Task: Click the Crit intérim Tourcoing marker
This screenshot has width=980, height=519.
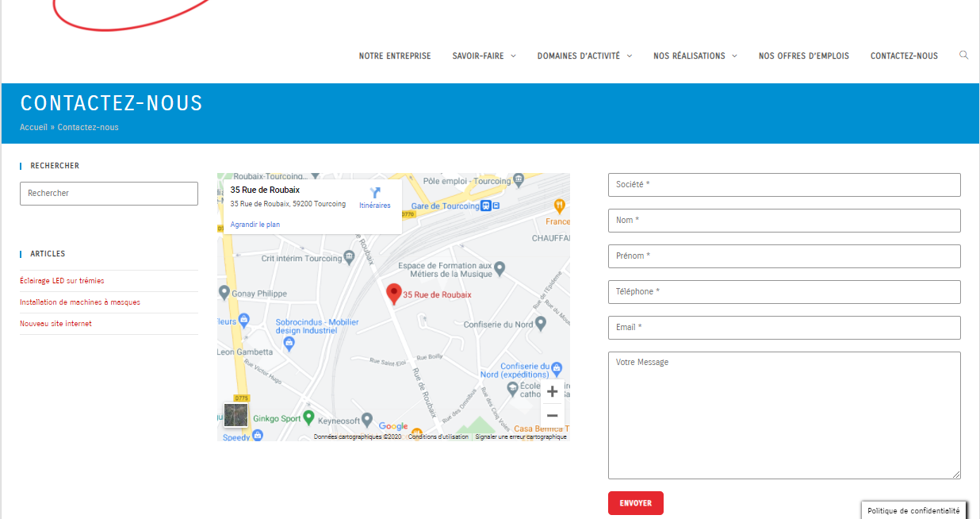Action: coord(349,258)
